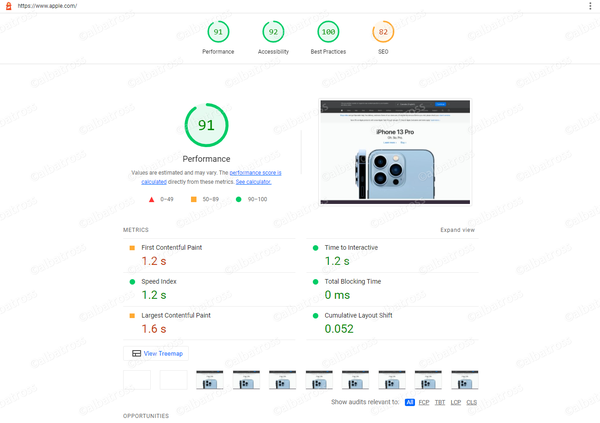Click green dot beside Total Blocking Time
This screenshot has height=423, width=600.
coord(315,282)
